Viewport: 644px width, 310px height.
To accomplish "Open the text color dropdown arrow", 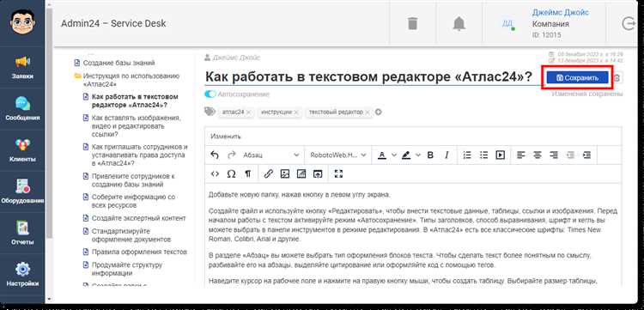I will [x=394, y=155].
